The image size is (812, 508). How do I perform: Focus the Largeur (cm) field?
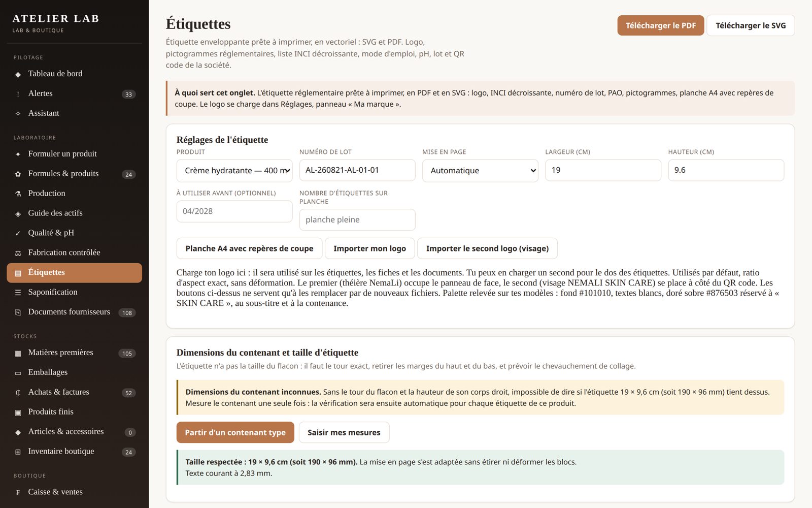click(x=603, y=170)
